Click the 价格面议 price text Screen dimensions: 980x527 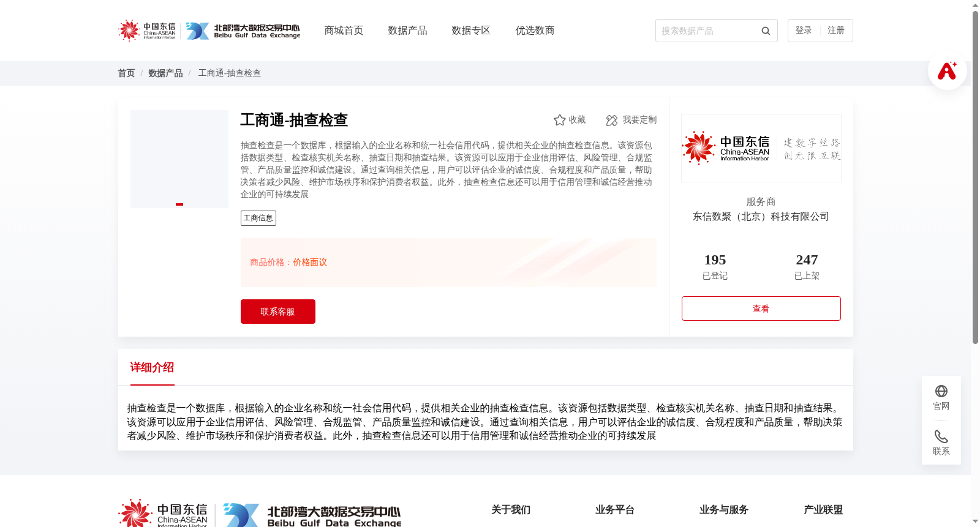[x=310, y=262]
